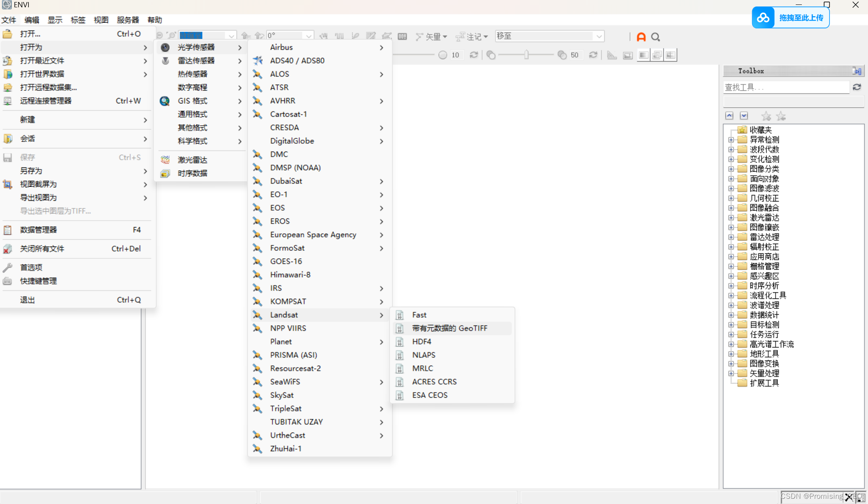Click the Toolbox refresh icon
868x504 pixels.
[857, 87]
